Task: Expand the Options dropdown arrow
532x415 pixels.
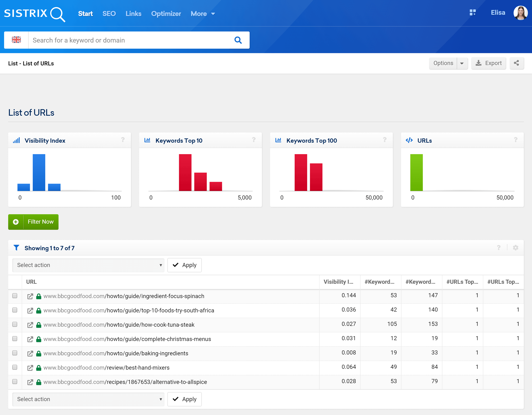Action: 462,63
